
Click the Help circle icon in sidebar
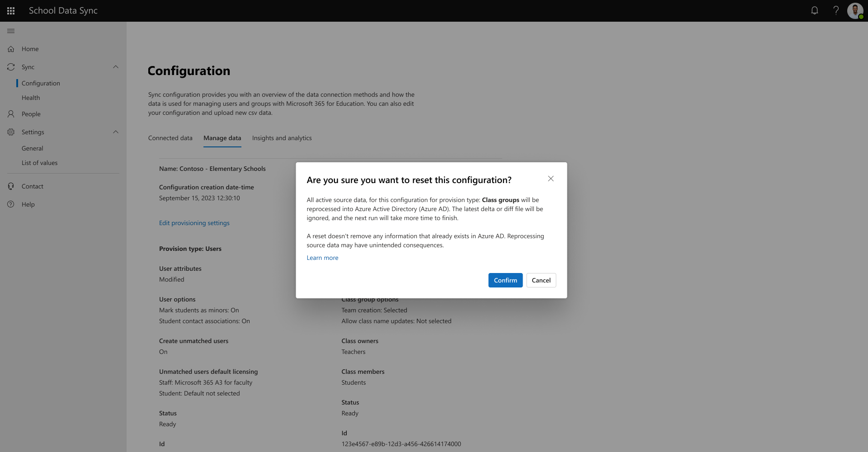[11, 204]
